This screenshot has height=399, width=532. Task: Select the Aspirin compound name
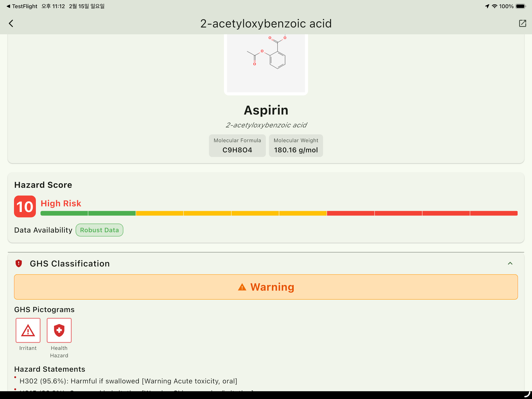(x=266, y=110)
